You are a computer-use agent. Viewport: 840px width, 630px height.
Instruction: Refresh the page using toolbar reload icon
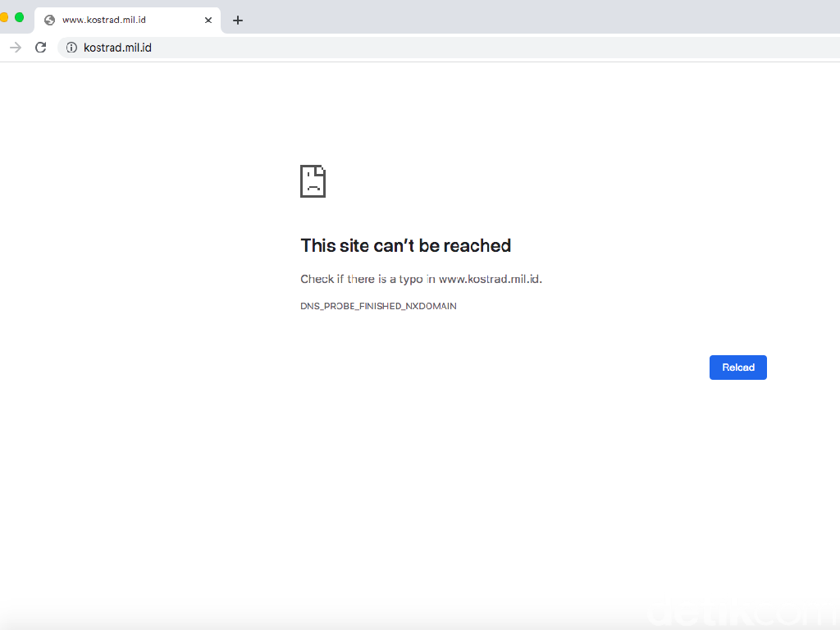41,48
